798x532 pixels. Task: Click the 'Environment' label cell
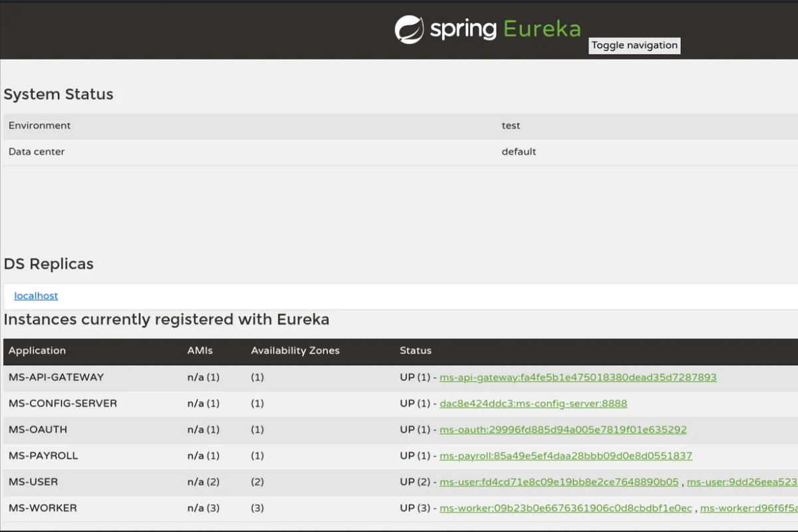(x=39, y=126)
